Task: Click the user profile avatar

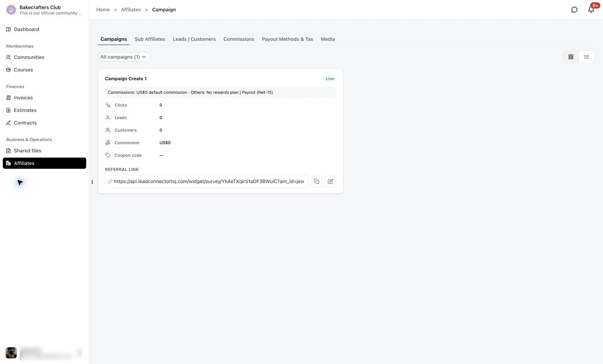Action: tap(11, 353)
